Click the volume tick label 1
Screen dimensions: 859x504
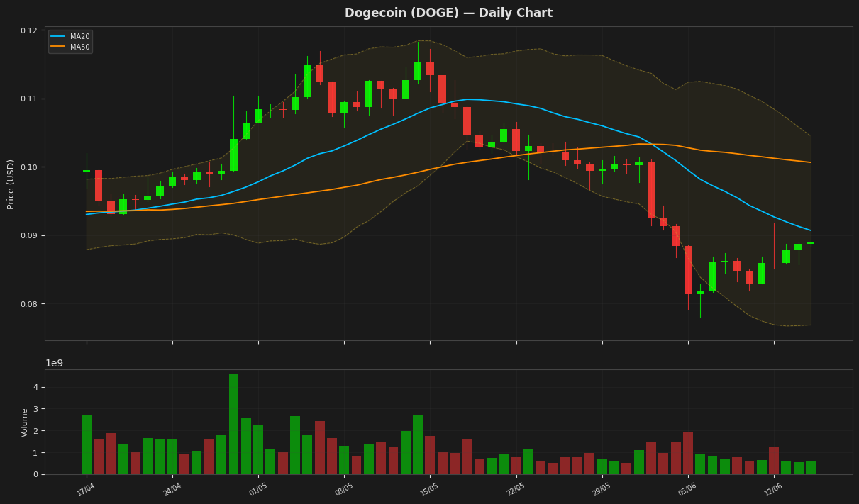pyautogui.click(x=35, y=453)
